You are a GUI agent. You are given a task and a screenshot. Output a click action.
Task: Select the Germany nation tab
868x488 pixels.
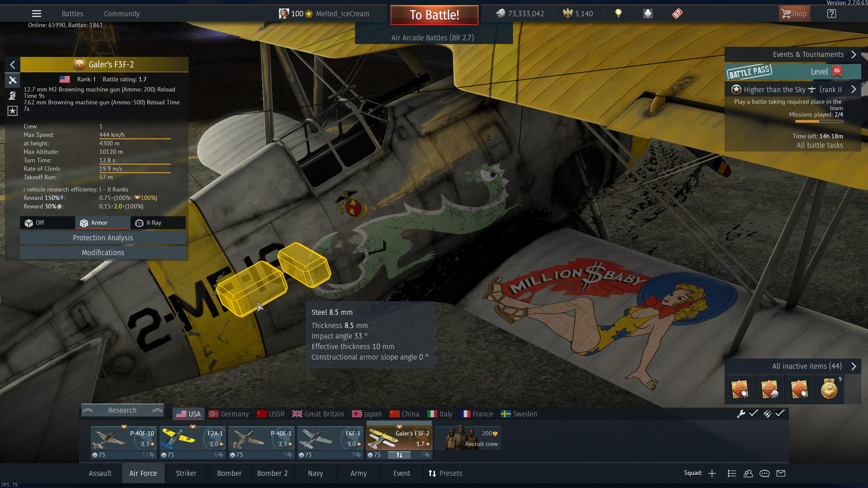point(229,414)
